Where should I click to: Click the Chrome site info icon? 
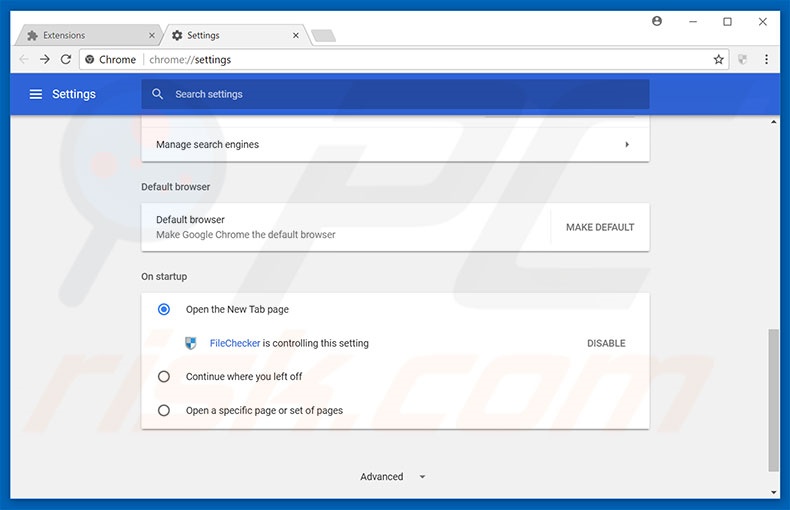click(x=90, y=59)
